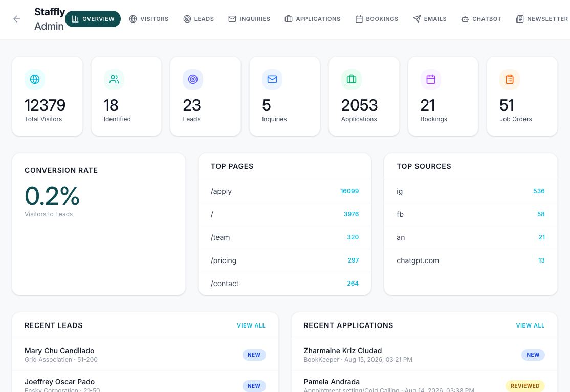Select the 2053 Applications value
The width and height of the screenshot is (570, 392).
coord(360,105)
